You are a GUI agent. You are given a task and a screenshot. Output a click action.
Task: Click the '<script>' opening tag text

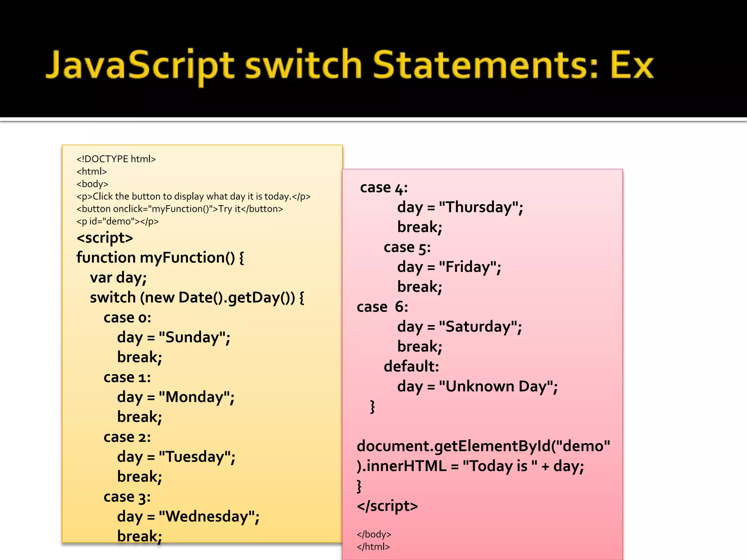pyautogui.click(x=105, y=238)
